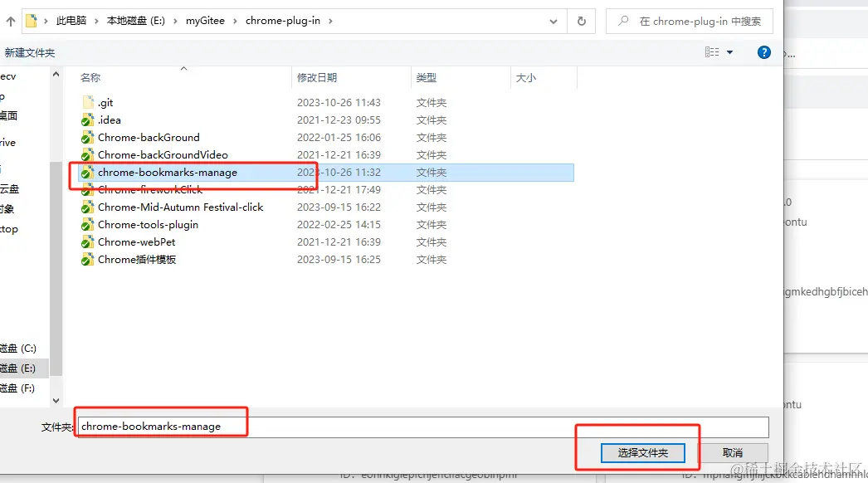
Task: Expand the chevron after 此电脑 breadcrumb
Action: click(96, 21)
